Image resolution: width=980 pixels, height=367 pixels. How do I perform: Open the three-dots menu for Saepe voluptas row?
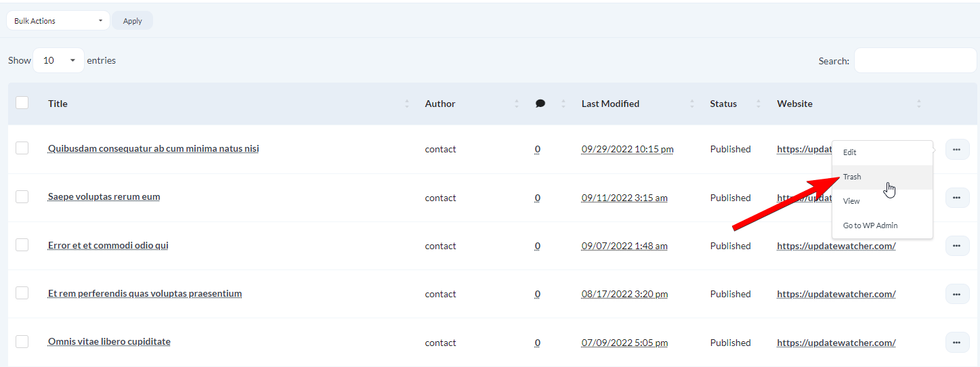957,198
